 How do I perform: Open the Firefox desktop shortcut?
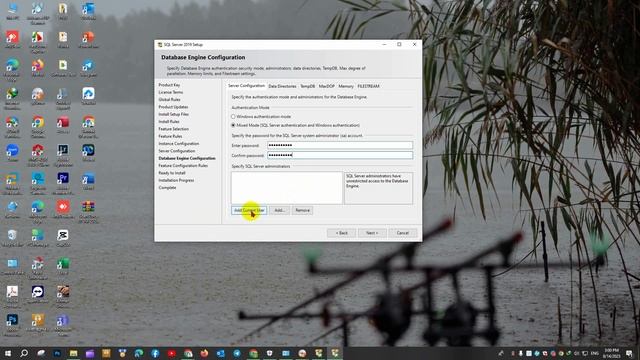38,68
